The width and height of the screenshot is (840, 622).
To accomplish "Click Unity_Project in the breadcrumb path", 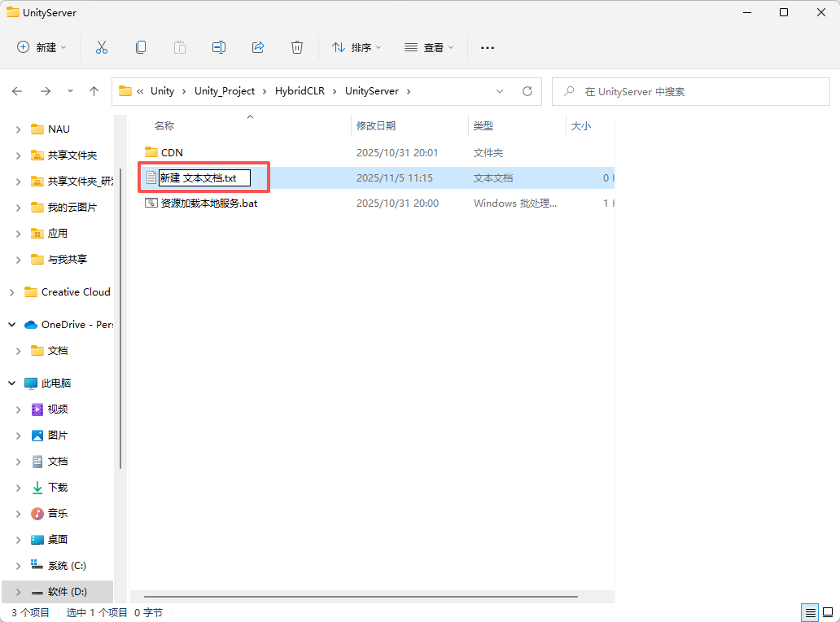I will point(225,91).
